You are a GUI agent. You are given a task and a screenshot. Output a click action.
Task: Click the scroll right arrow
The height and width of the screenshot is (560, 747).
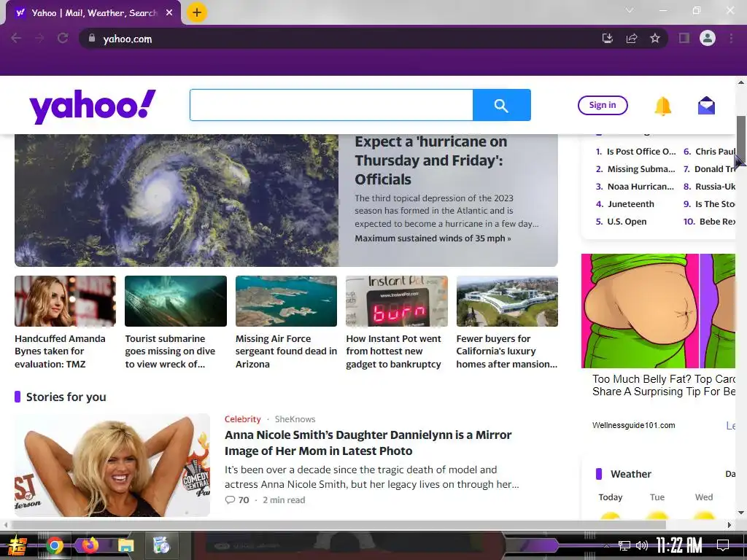(729, 525)
